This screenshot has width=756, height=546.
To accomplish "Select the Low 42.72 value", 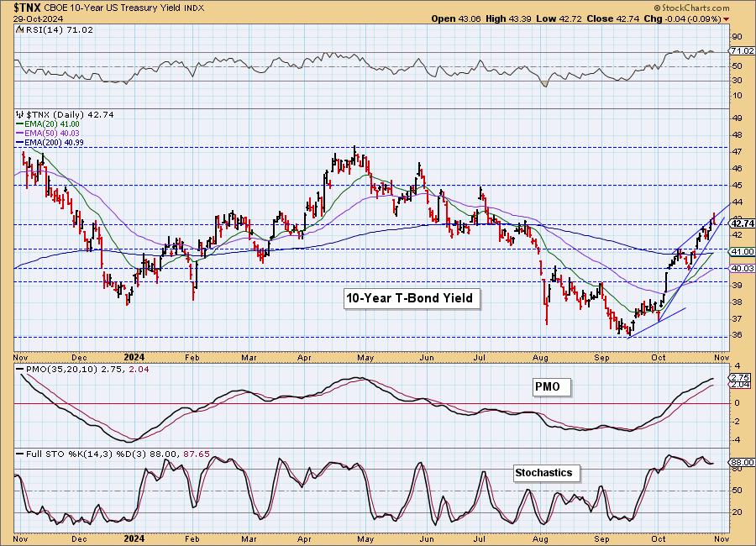I will click(559, 18).
